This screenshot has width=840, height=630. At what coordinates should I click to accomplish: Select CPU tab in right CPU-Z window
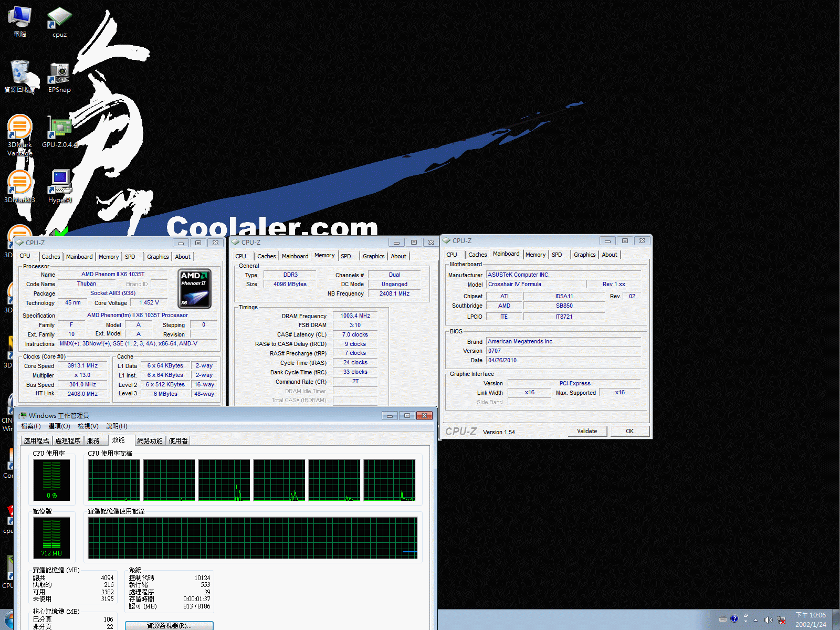[x=451, y=255]
